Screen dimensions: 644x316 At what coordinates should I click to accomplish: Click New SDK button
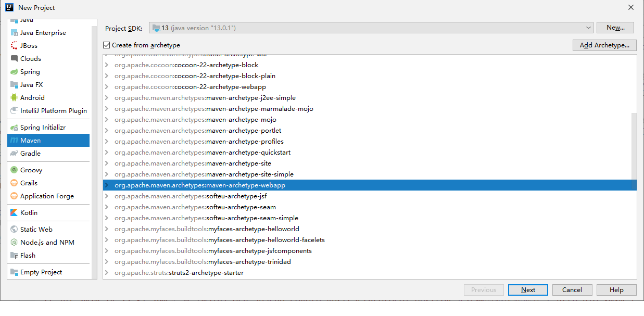point(615,28)
